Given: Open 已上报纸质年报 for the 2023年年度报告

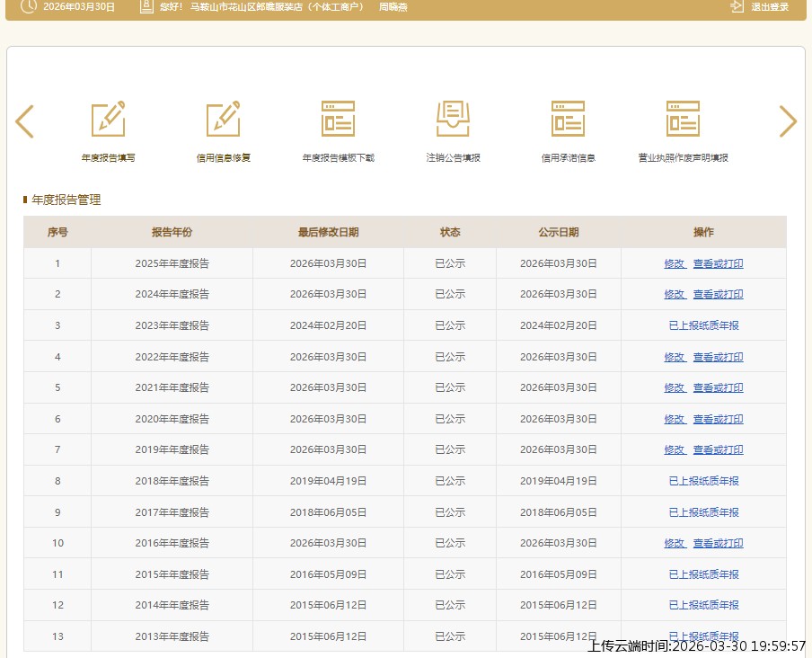Looking at the screenshot, I should [x=703, y=325].
